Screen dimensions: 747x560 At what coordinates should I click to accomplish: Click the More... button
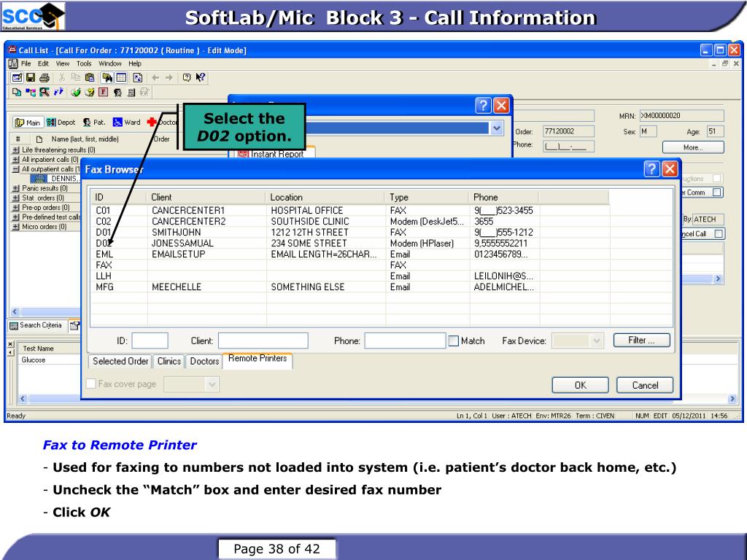coord(693,147)
